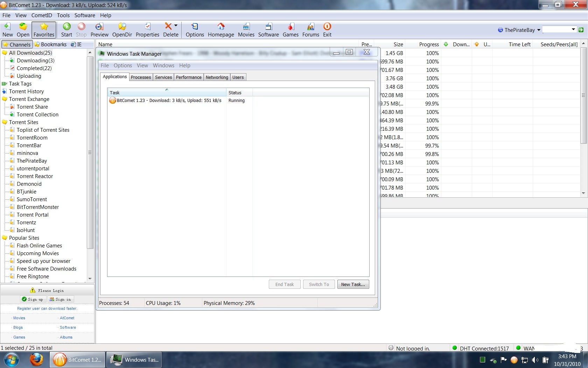Image resolution: width=588 pixels, height=368 pixels.
Task: Click the torrent search input box
Action: click(x=556, y=30)
